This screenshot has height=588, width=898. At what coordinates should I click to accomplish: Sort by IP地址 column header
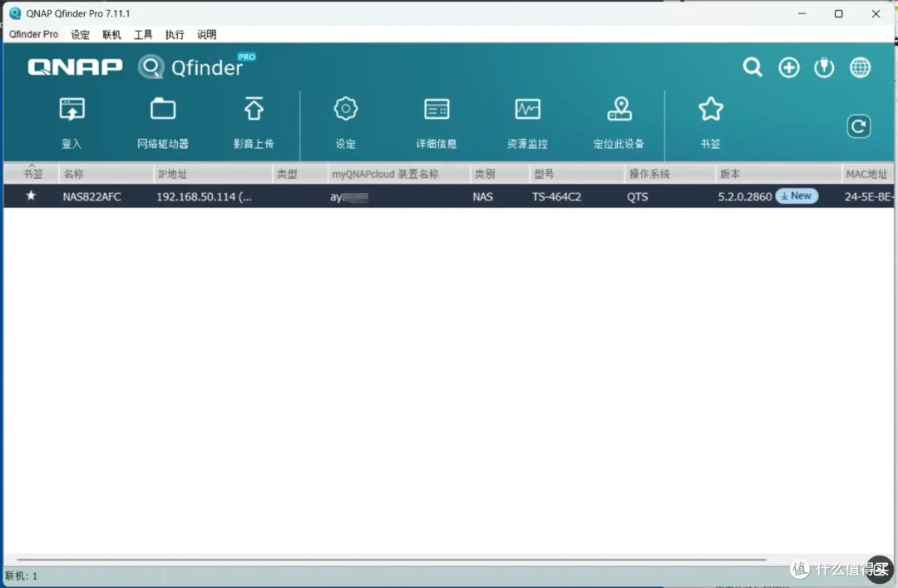(213, 174)
